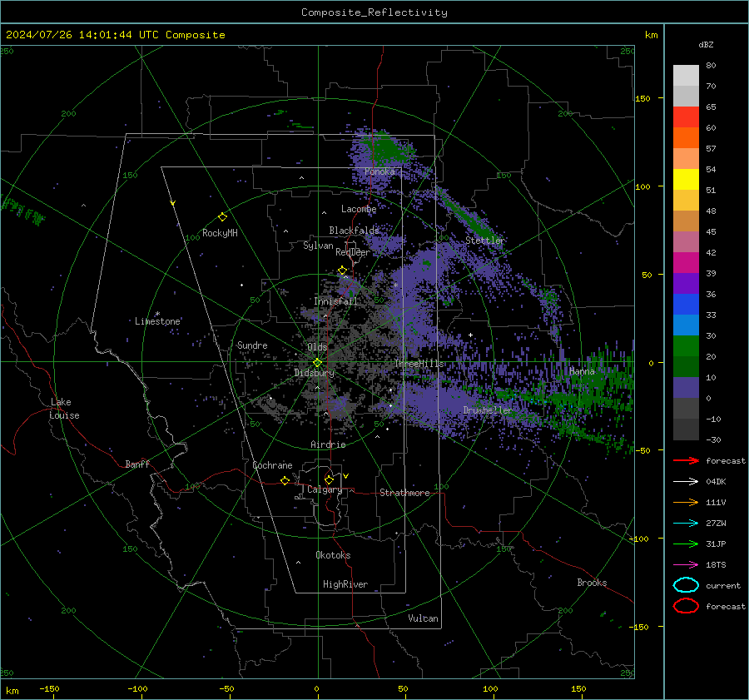Click the 'Strathmore' city label
The height and width of the screenshot is (700, 749).
tap(404, 493)
